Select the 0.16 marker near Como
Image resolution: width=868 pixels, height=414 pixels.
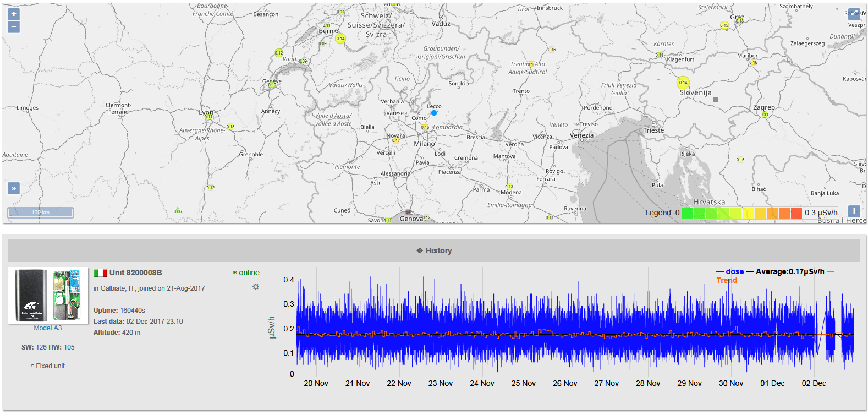[425, 127]
